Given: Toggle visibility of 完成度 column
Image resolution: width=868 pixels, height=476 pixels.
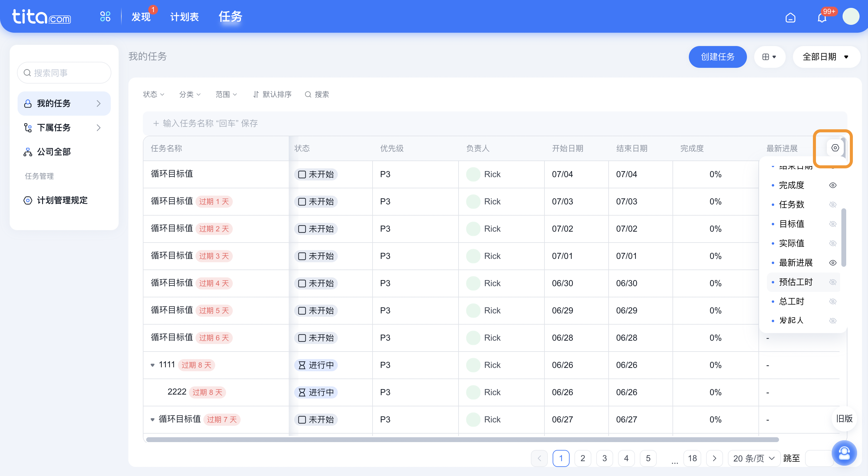Looking at the screenshot, I should click(x=833, y=185).
